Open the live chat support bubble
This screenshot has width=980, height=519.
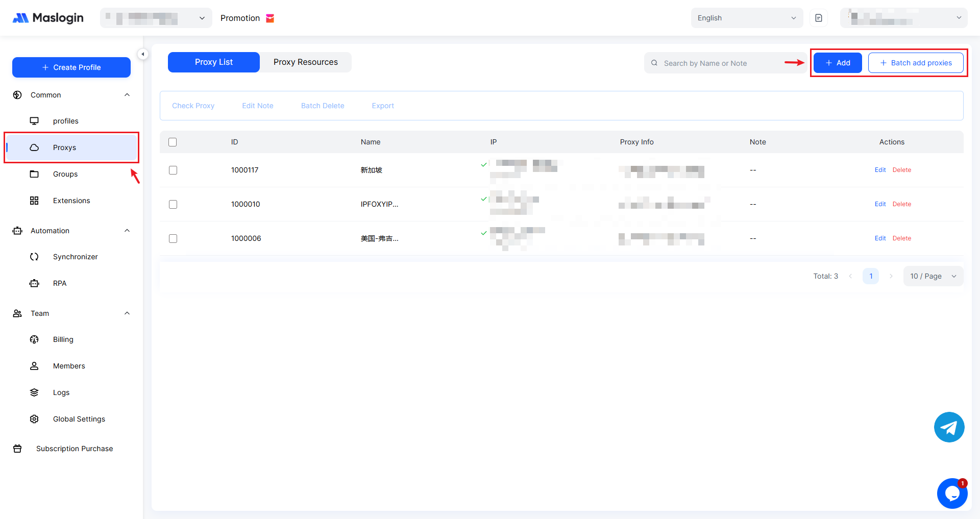(x=952, y=493)
